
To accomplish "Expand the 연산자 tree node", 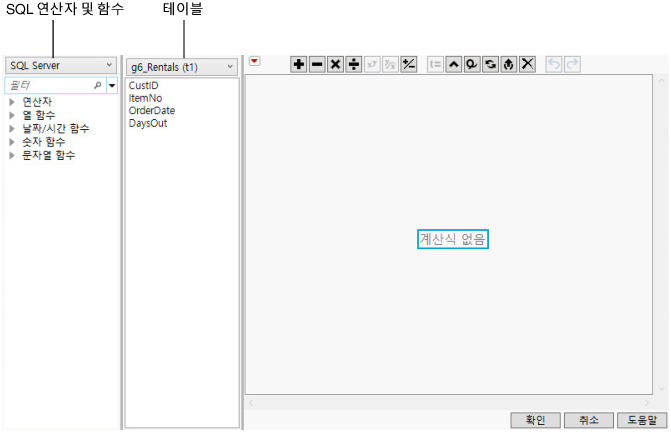I will (x=12, y=102).
